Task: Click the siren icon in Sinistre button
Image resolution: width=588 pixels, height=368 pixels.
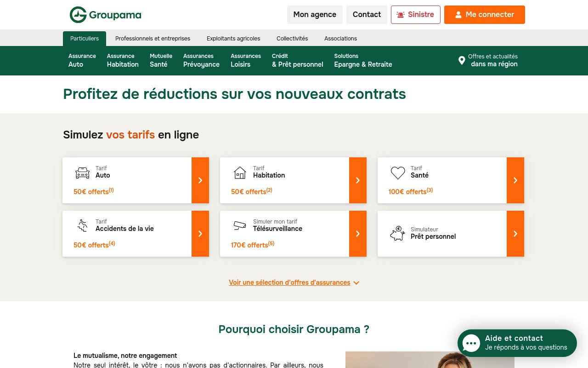Action: point(401,15)
